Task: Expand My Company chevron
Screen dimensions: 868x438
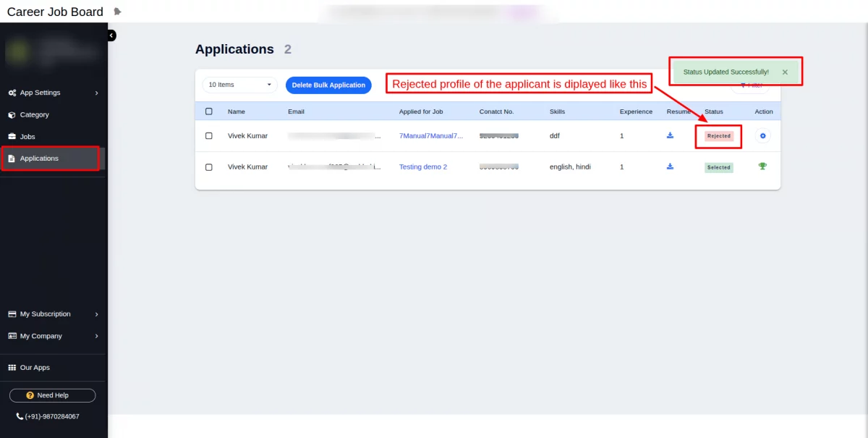Action: (96, 336)
